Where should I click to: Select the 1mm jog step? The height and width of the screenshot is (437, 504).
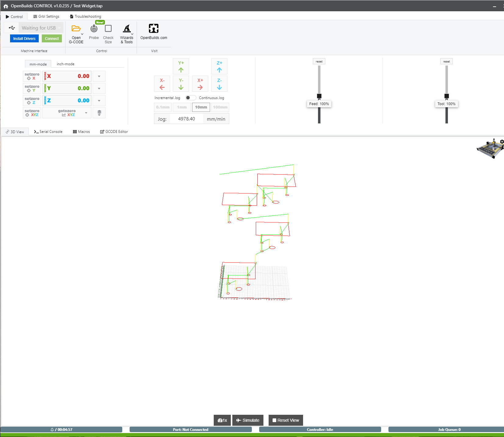[182, 107]
